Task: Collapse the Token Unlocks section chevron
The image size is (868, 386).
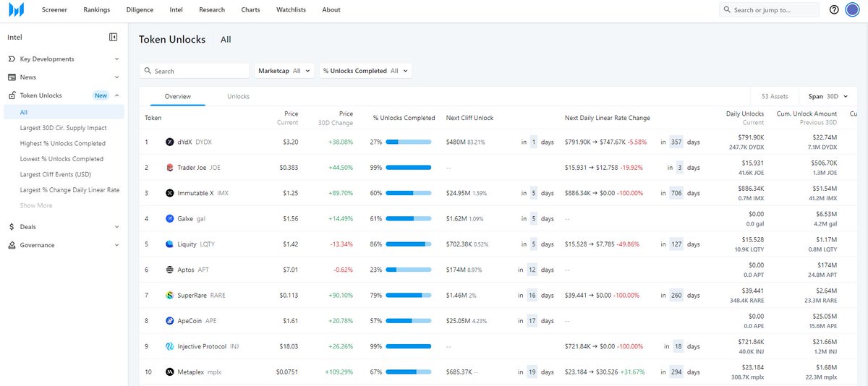Action: (117, 95)
